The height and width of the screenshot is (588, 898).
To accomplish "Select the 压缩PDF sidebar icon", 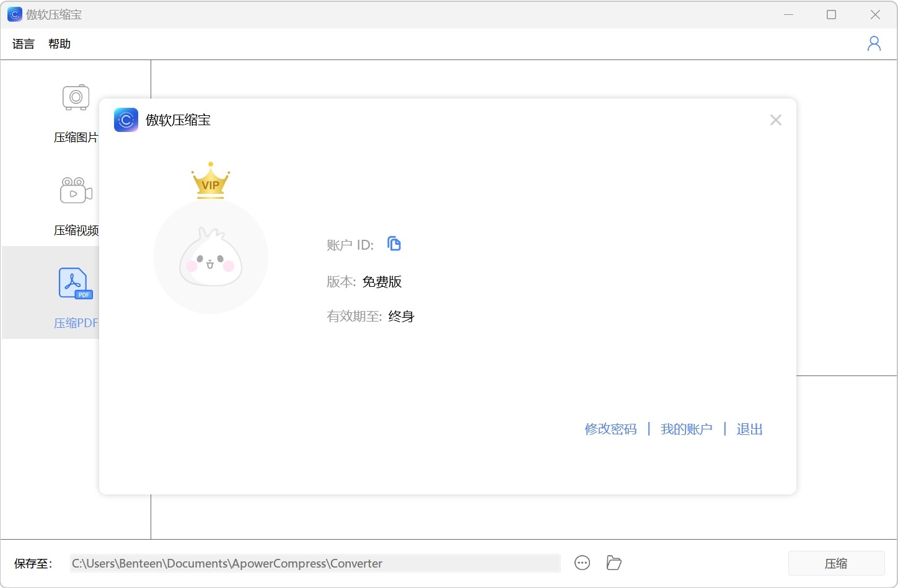I will [76, 284].
